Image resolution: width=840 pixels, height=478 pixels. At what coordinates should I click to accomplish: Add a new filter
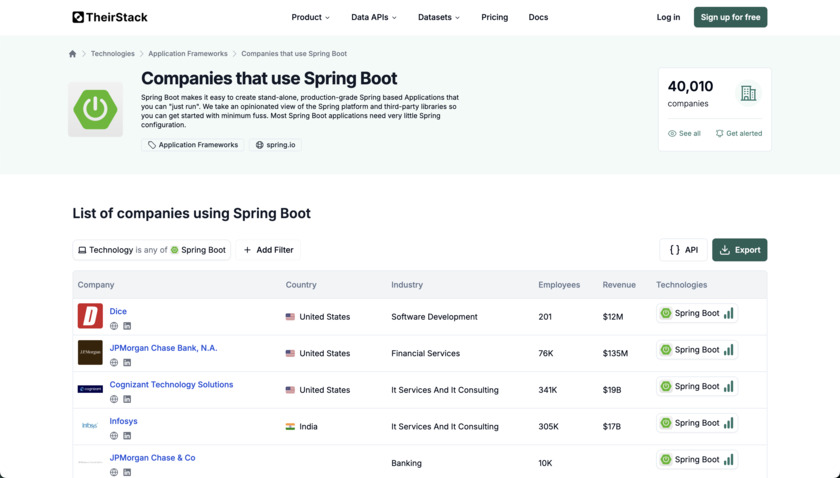[x=269, y=250]
